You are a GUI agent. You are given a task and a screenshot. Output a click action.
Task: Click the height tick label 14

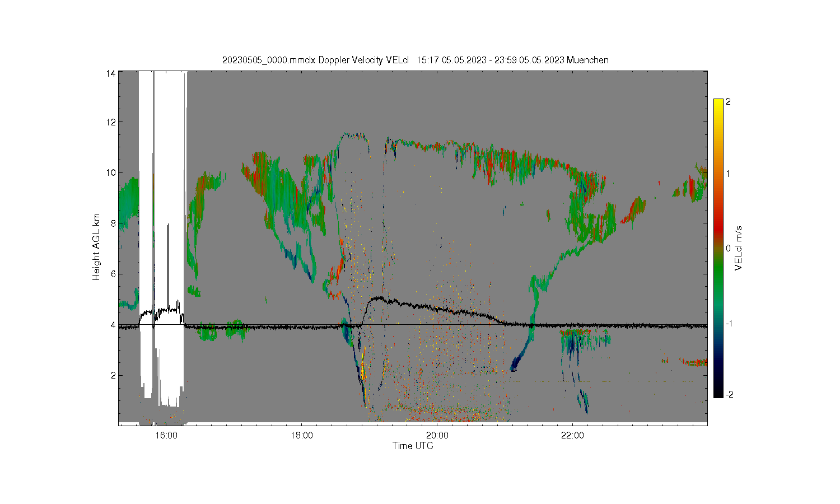(x=111, y=73)
